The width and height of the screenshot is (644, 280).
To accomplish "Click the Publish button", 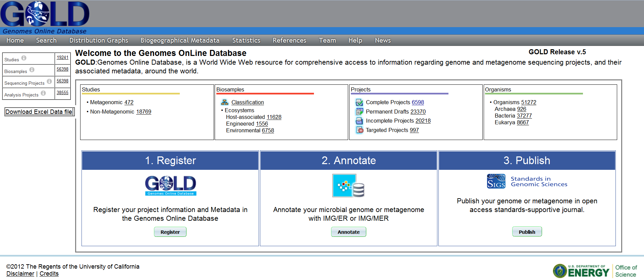I will [527, 232].
